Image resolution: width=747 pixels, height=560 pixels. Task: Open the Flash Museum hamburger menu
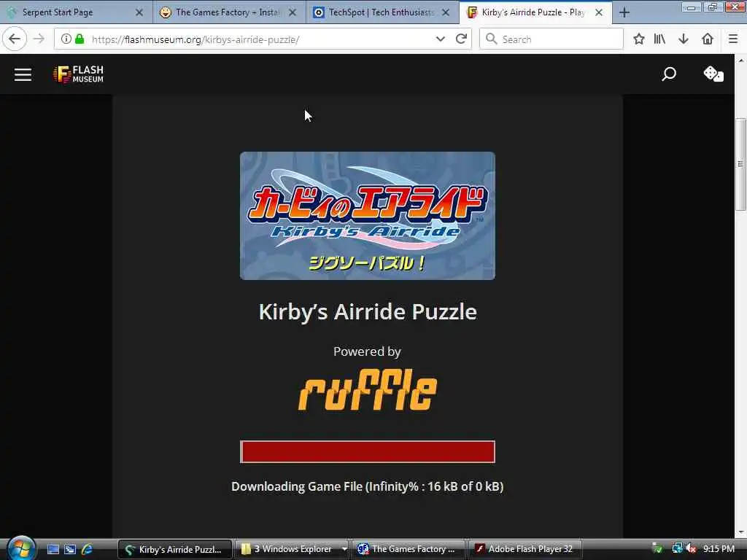tap(23, 74)
